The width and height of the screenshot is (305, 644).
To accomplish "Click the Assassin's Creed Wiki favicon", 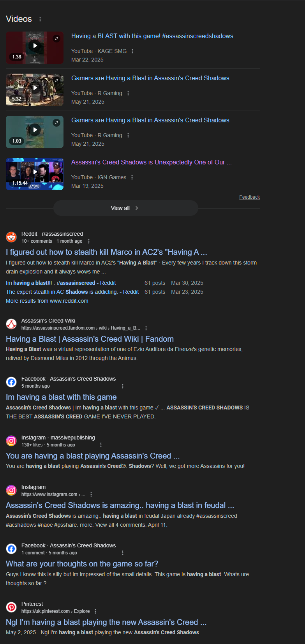I will 11,324.
